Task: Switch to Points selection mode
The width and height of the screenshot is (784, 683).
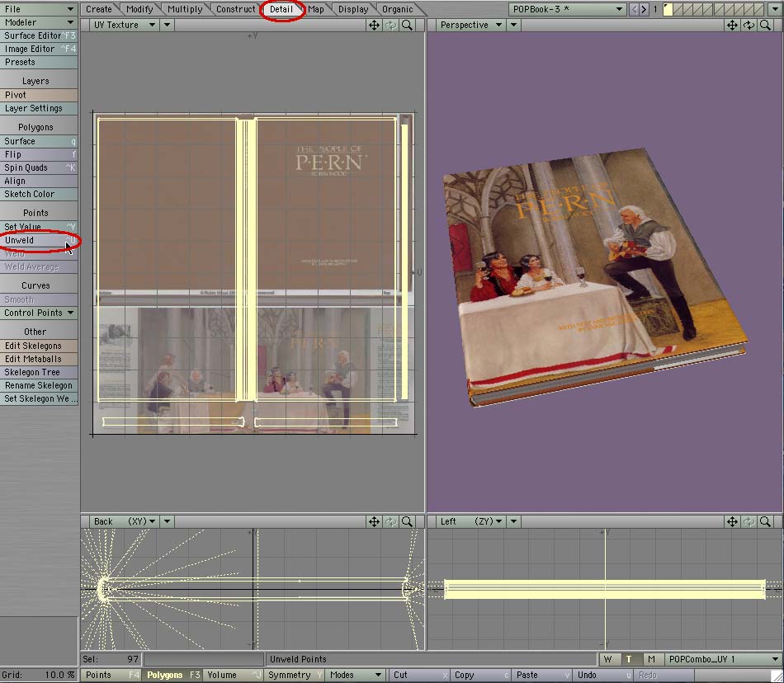Action: (111, 675)
